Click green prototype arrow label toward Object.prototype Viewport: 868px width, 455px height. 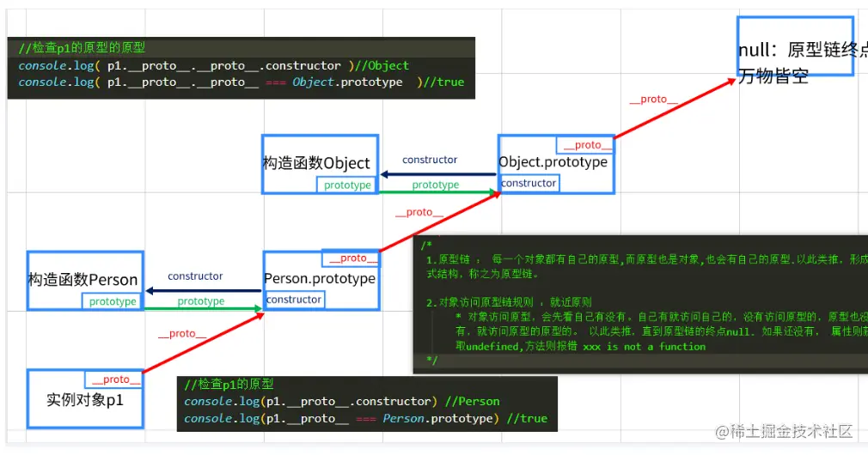[x=435, y=185]
